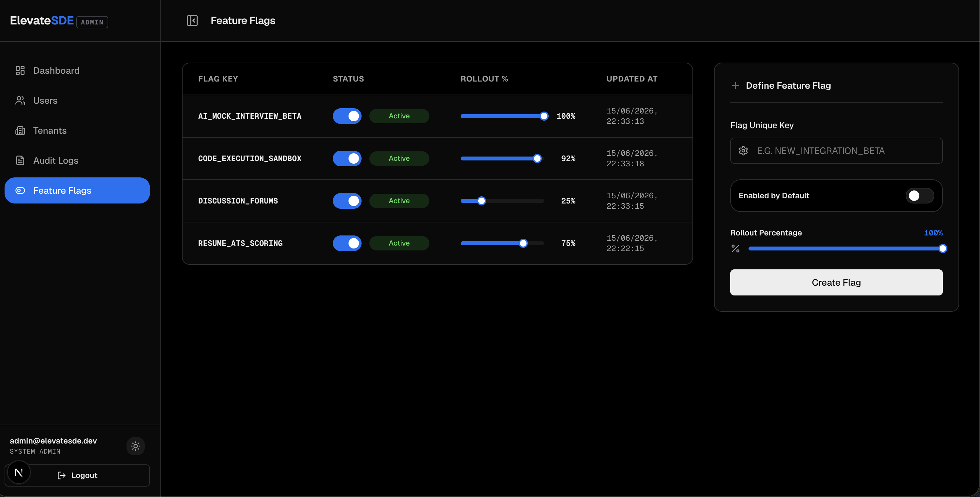Click the Active badge for RESUME_ATS_SCORING
This screenshot has width=980, height=497.
point(399,243)
